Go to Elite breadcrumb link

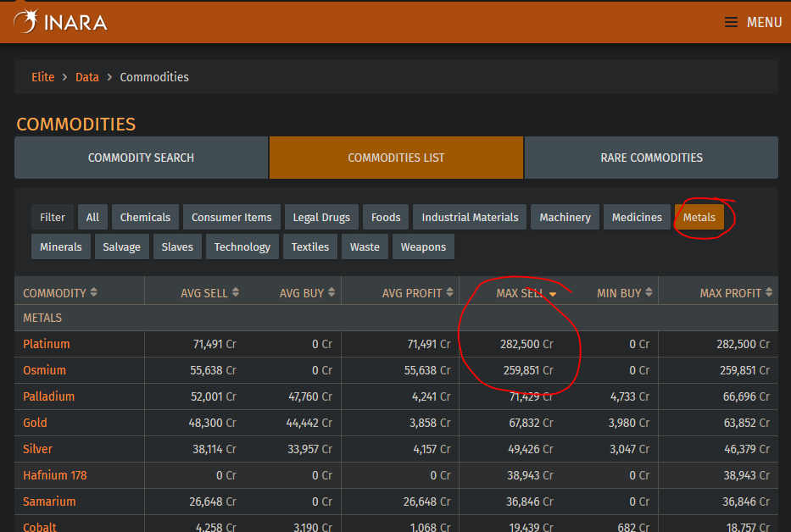(43, 77)
